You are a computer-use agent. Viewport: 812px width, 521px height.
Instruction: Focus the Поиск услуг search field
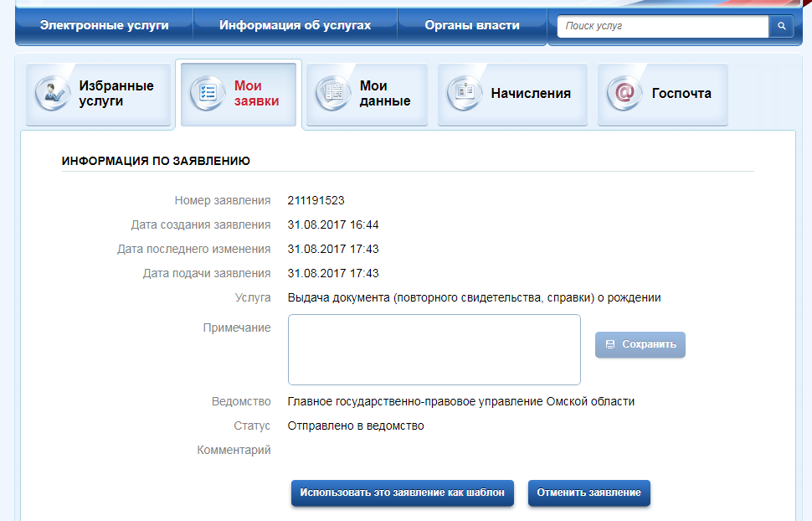pos(663,27)
